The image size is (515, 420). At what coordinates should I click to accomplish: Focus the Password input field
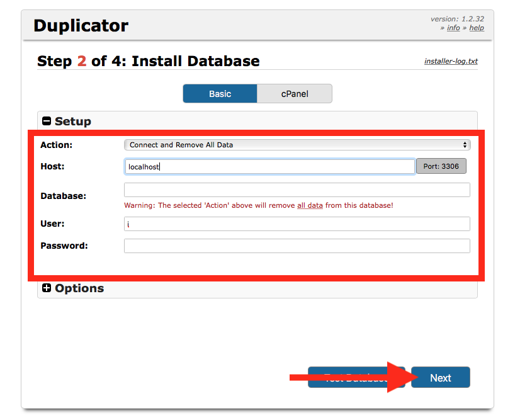point(297,246)
